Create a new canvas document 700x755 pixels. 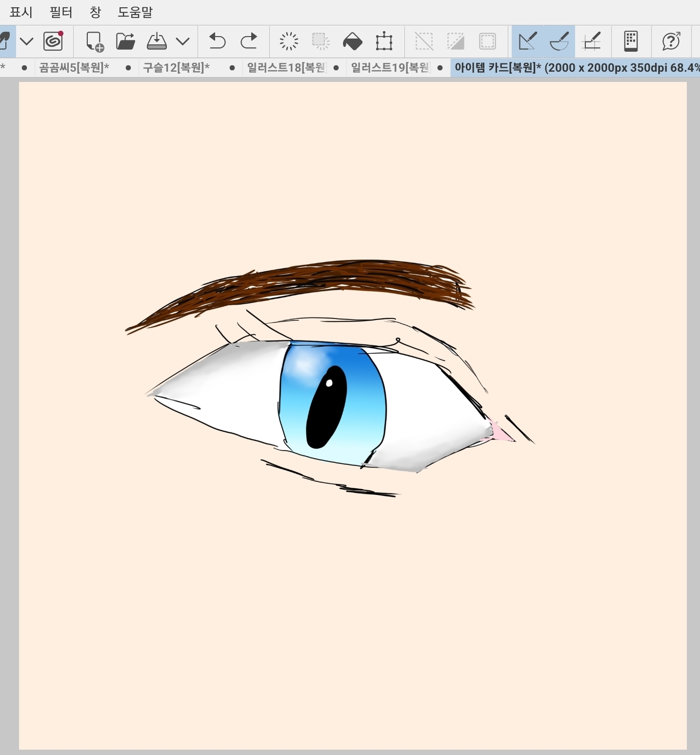click(x=95, y=41)
